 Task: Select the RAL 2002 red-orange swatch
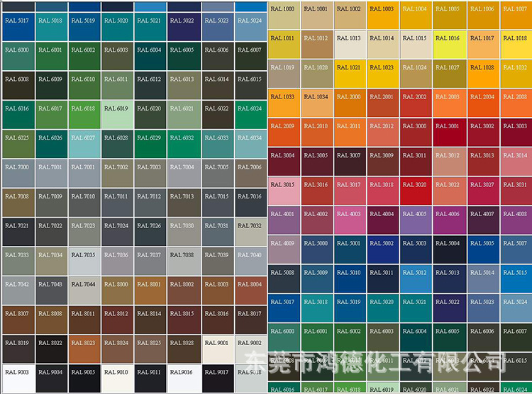416,103
